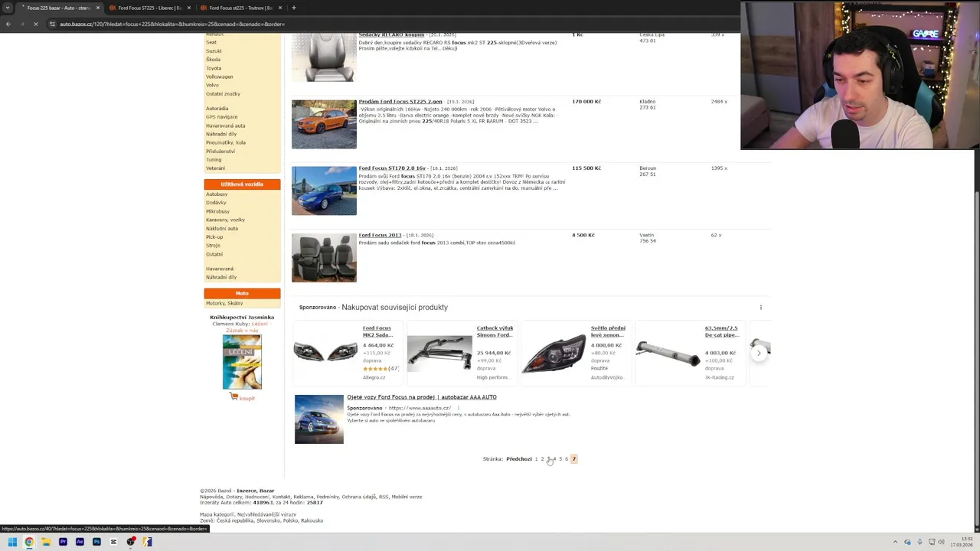Viewport: 980px width, 551px height.
Task: Click the Užitková vozidla orange header
Action: 242,184
